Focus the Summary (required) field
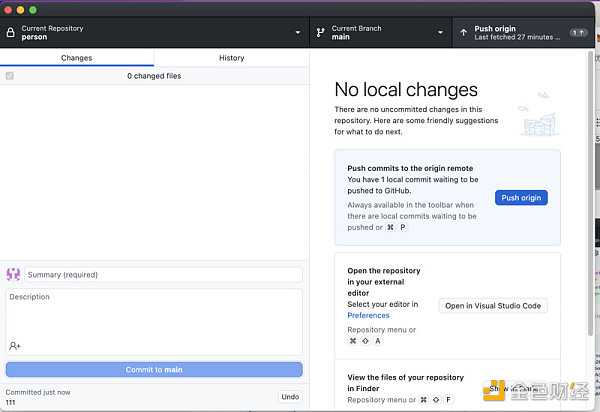The height and width of the screenshot is (412, 600). [x=163, y=275]
